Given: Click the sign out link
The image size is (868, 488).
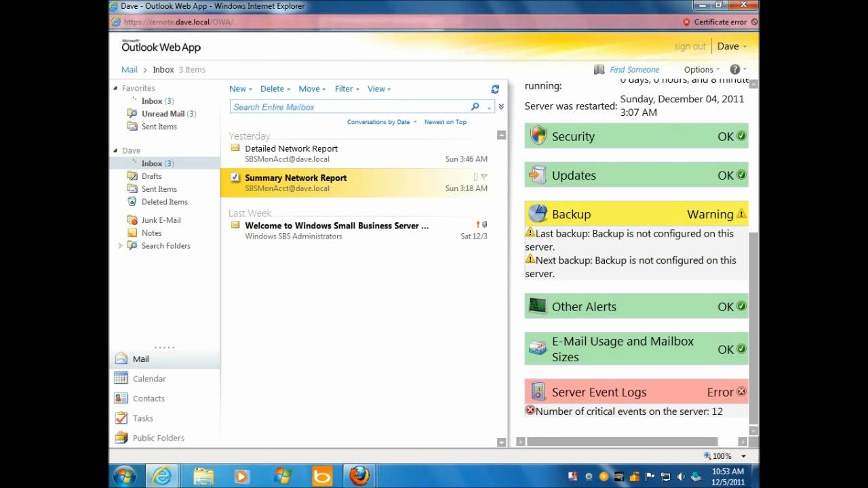Looking at the screenshot, I should pos(690,46).
